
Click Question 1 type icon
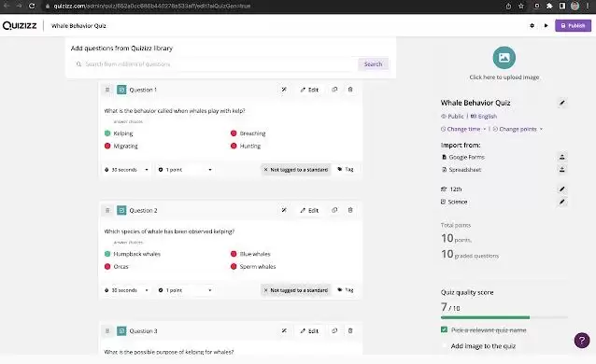121,90
